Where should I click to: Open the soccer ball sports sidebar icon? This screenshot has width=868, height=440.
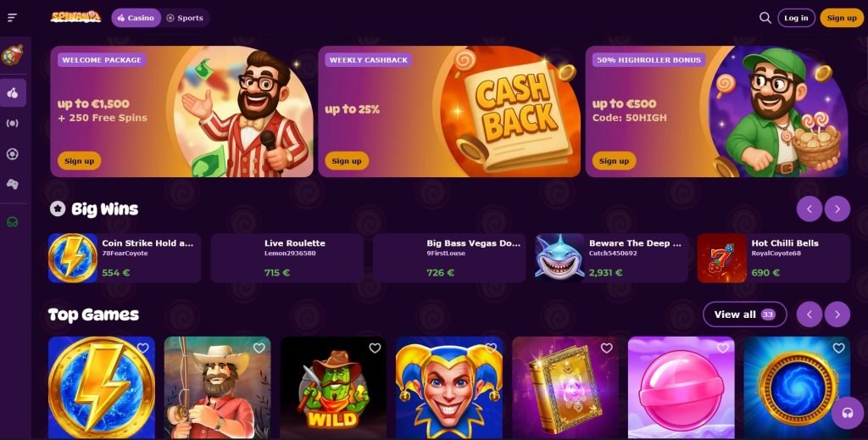[x=12, y=153]
